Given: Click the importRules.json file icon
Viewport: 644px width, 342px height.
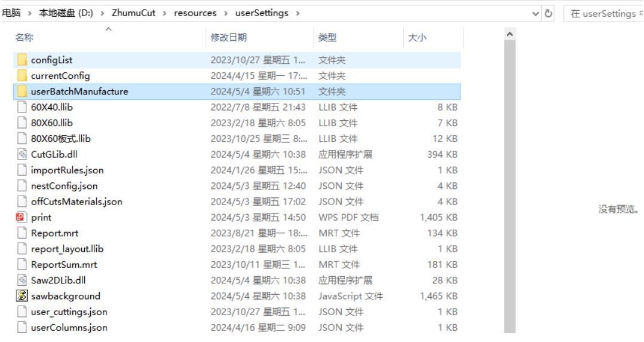Looking at the screenshot, I should click(22, 170).
